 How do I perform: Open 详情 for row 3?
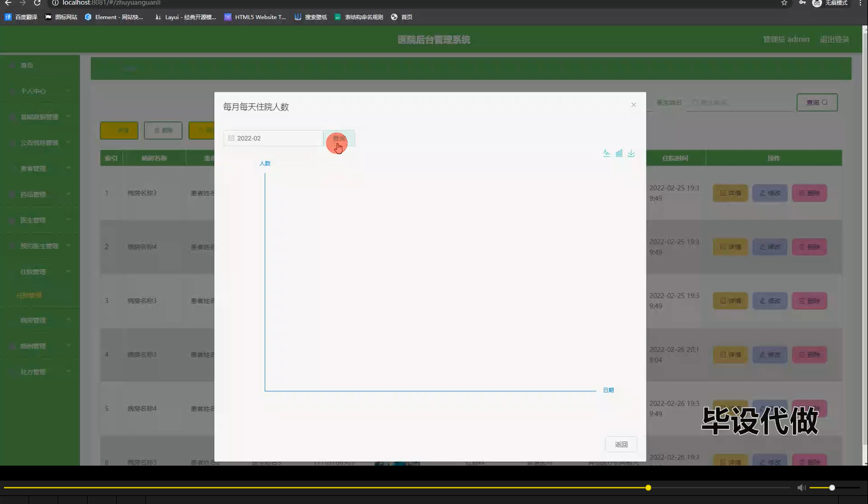tap(730, 301)
